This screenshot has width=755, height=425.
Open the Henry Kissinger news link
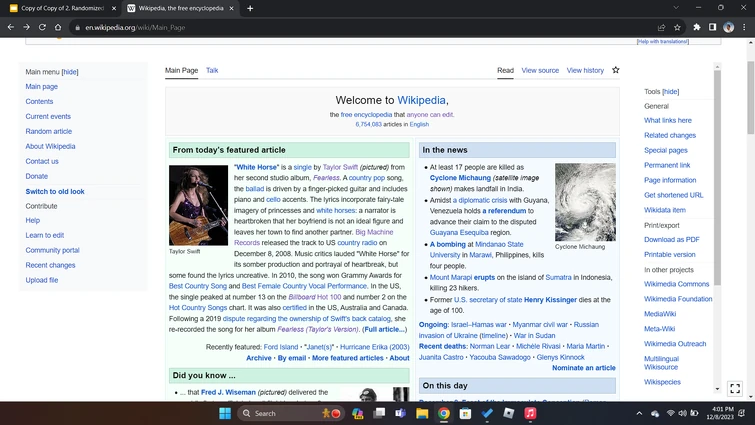pos(550,300)
